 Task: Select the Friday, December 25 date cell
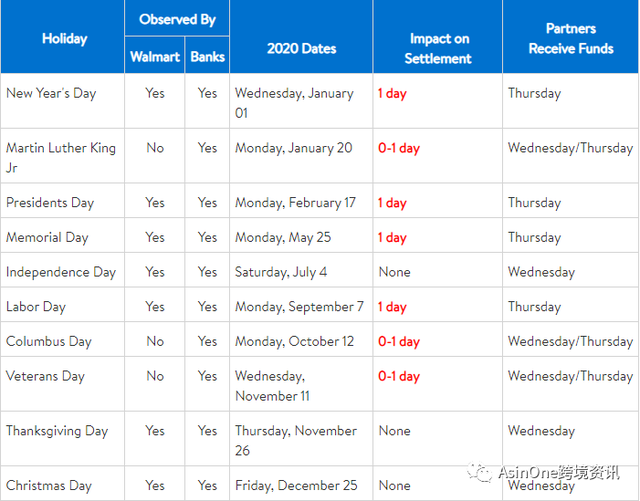click(x=295, y=485)
